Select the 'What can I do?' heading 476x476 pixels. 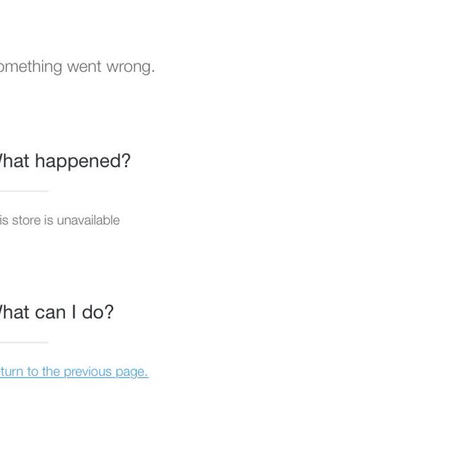56,312
